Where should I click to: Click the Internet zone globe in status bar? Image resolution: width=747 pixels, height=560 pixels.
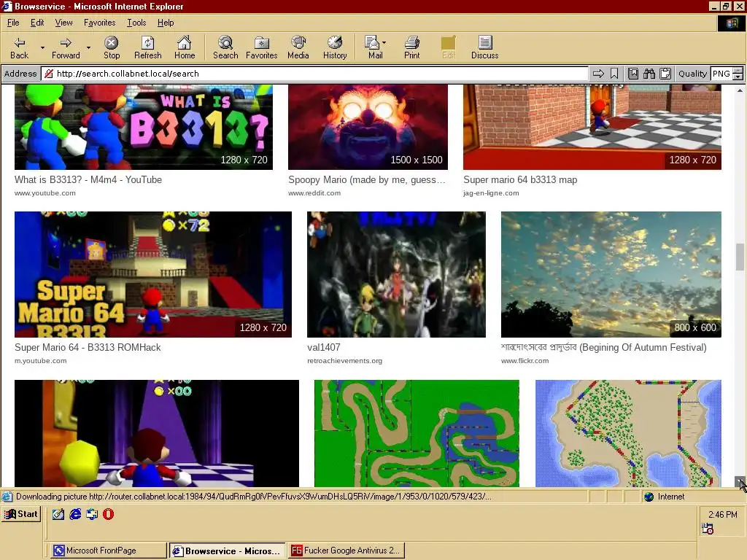(649, 497)
